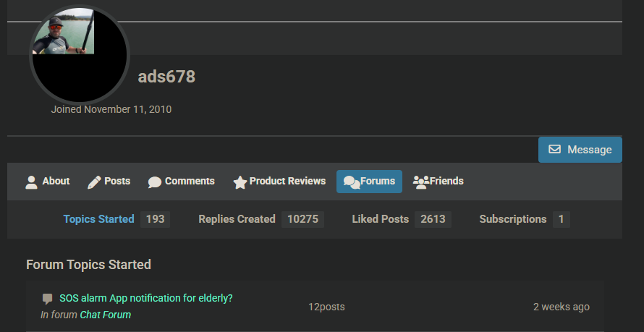Open Comments via the speech bubble icon
This screenshot has height=332, width=644.
coord(155,182)
